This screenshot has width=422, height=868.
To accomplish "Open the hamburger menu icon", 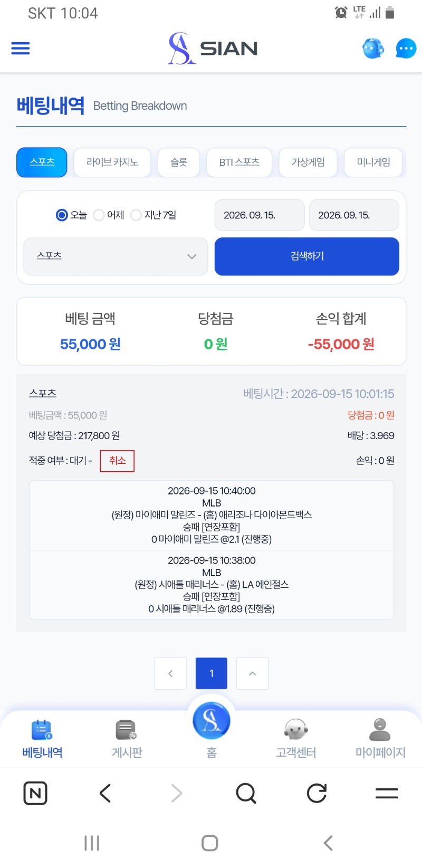I will pyautogui.click(x=21, y=49).
